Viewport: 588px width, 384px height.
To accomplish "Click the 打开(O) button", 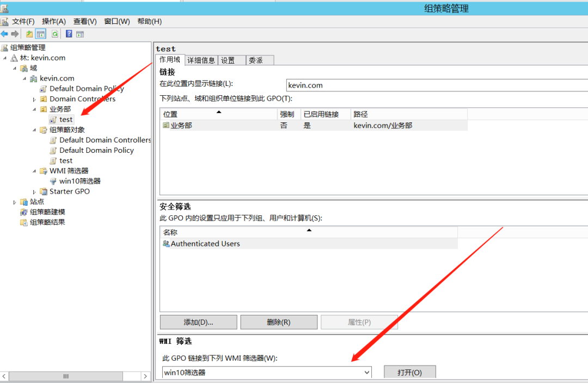I will 409,373.
